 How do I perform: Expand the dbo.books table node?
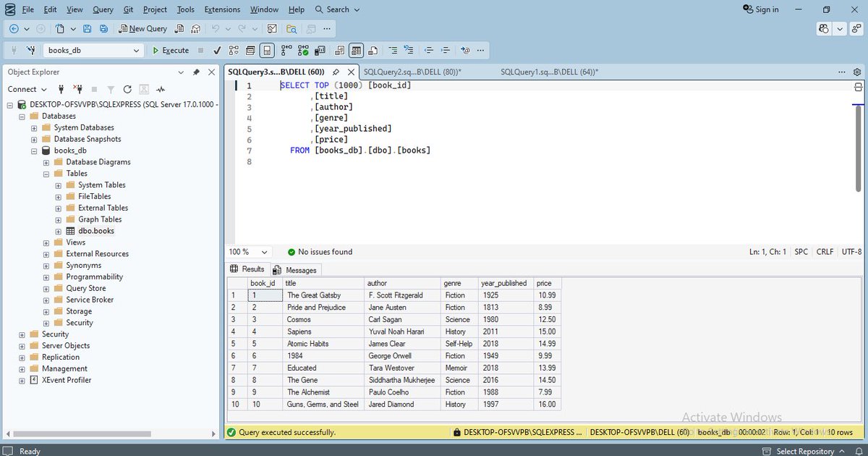[59, 231]
